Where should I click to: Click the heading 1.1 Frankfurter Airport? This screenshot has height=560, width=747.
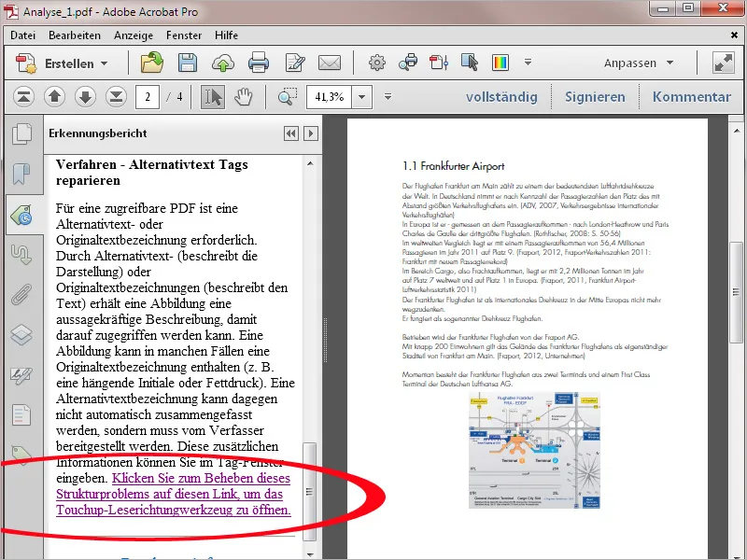tap(453, 166)
